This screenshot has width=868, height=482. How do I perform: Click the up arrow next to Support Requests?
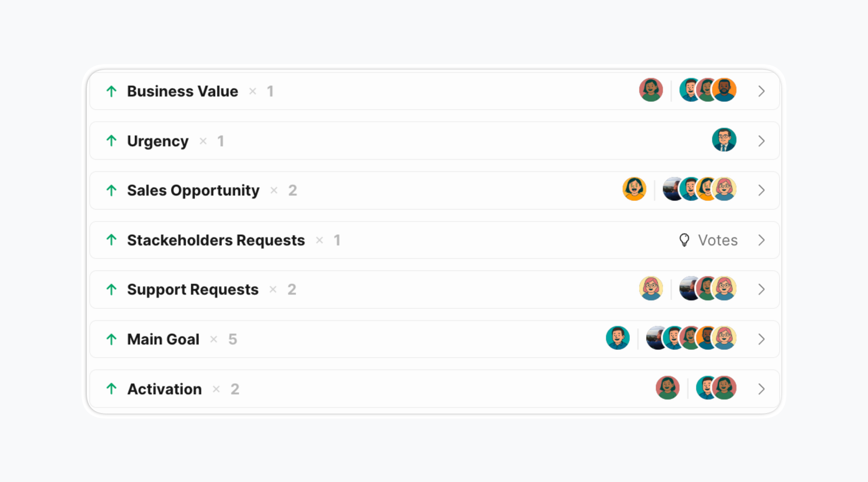click(111, 289)
